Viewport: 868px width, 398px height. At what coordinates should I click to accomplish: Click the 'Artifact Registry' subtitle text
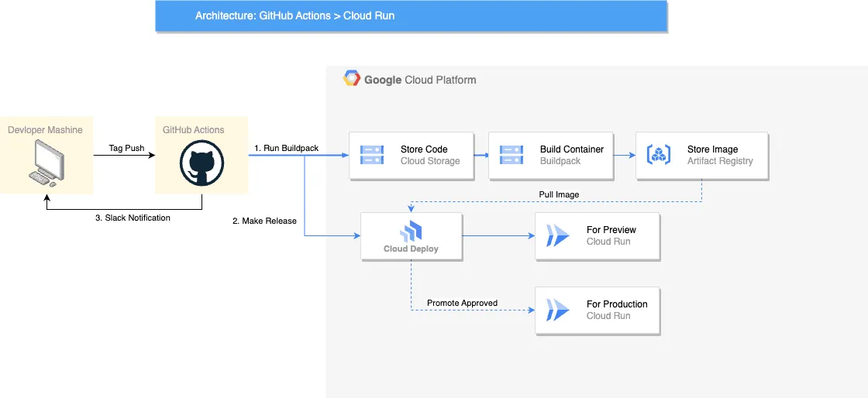click(x=720, y=161)
